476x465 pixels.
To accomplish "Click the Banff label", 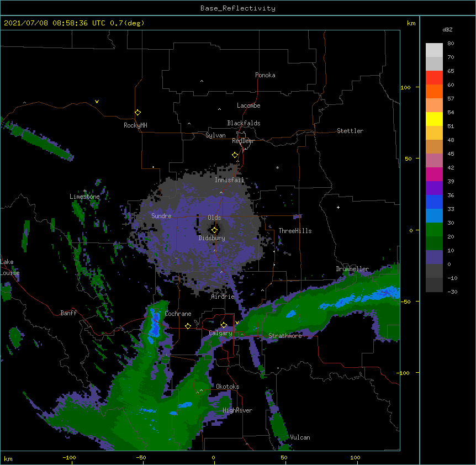I will click(68, 313).
